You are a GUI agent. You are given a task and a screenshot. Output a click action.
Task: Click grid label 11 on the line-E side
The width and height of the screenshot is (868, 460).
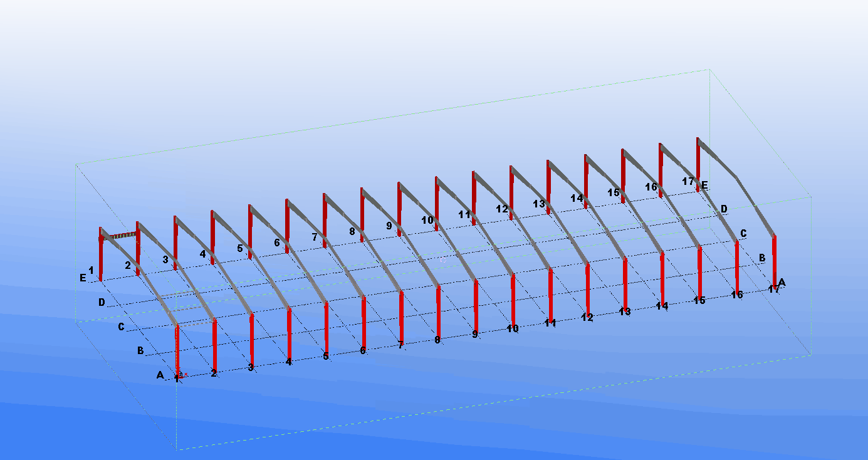point(464,214)
